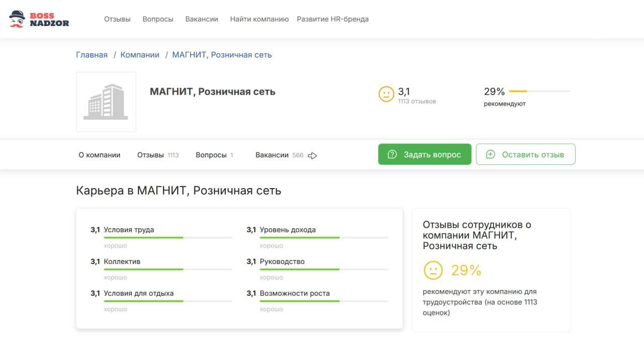Follow the Компании breadcrumb link
The width and height of the screenshot is (644, 349).
[140, 55]
